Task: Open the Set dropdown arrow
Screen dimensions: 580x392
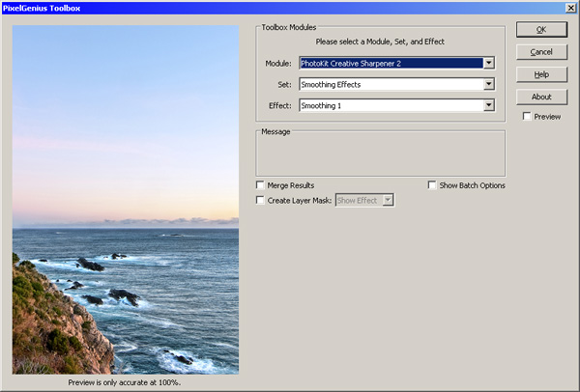Action: click(x=489, y=84)
